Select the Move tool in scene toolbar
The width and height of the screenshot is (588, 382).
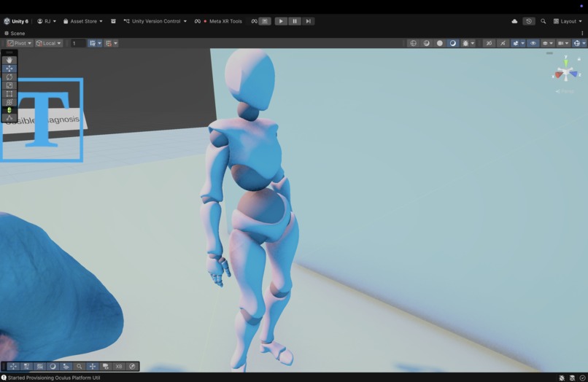(x=9, y=69)
